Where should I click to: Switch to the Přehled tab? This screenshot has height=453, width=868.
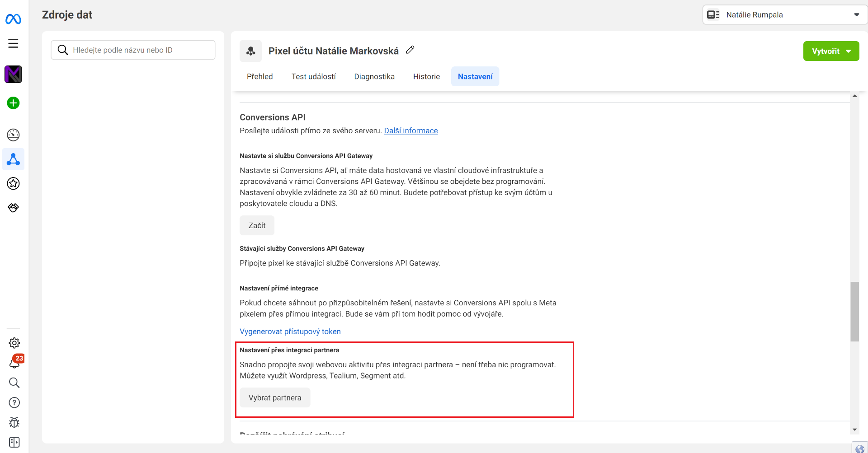click(x=260, y=76)
